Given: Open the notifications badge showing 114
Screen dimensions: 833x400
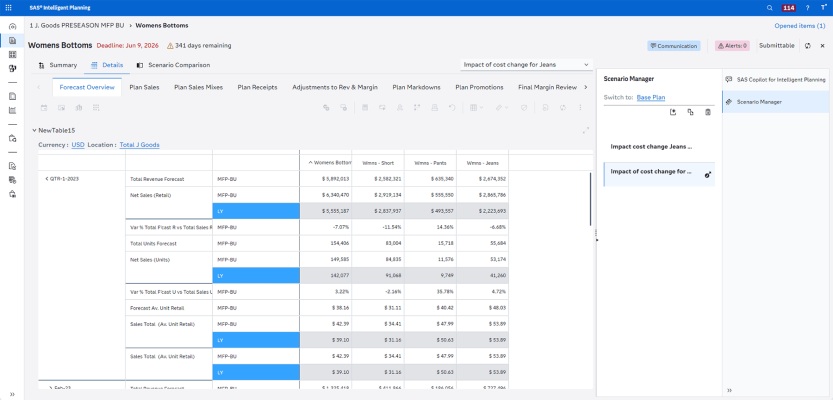Looking at the screenshot, I should click(x=788, y=7).
